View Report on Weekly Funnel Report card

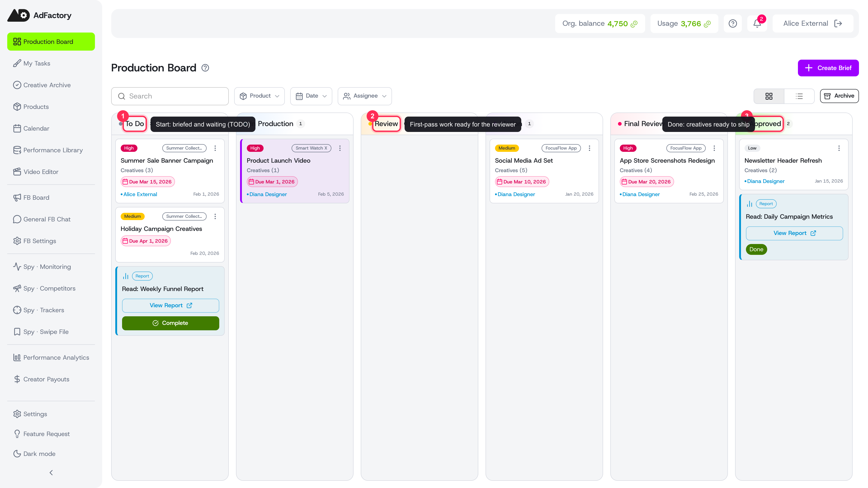[170, 305]
